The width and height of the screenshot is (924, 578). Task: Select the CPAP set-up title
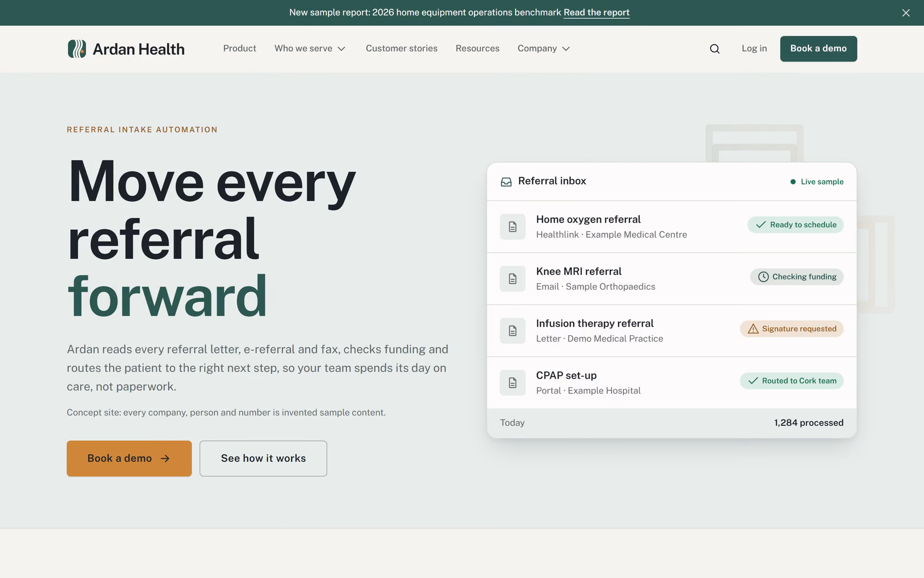pos(566,376)
